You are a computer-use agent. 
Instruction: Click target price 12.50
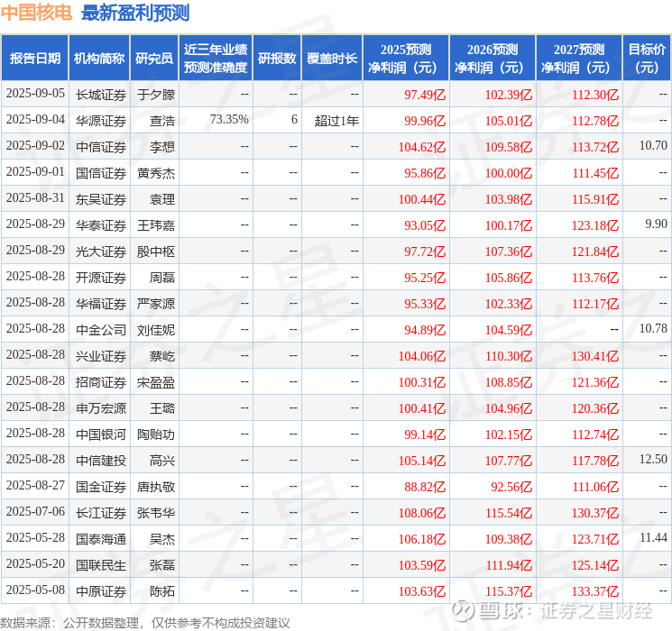[x=653, y=459]
